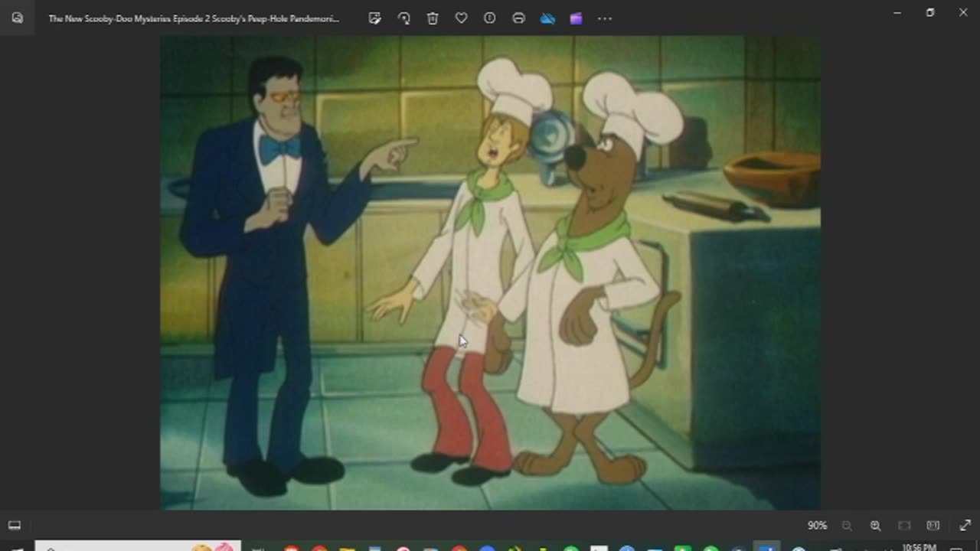Image resolution: width=980 pixels, height=551 pixels.
Task: Click the Scooby-Doo file name title
Action: 194,18
